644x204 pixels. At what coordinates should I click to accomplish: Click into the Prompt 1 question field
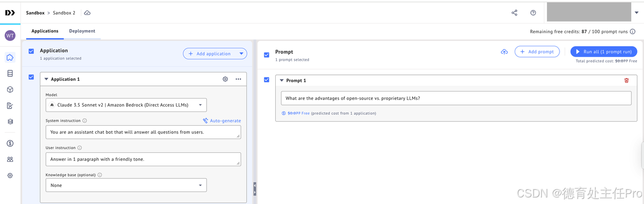[x=456, y=98]
